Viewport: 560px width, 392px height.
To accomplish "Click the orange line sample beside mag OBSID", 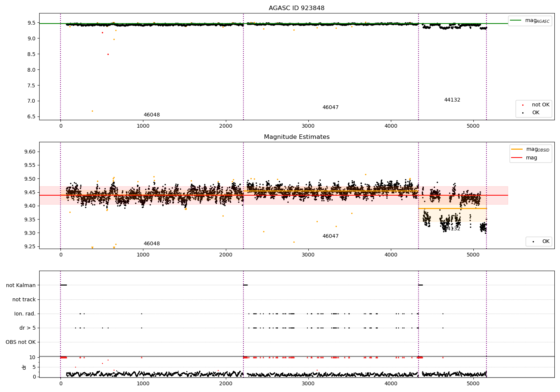I will [x=517, y=149].
